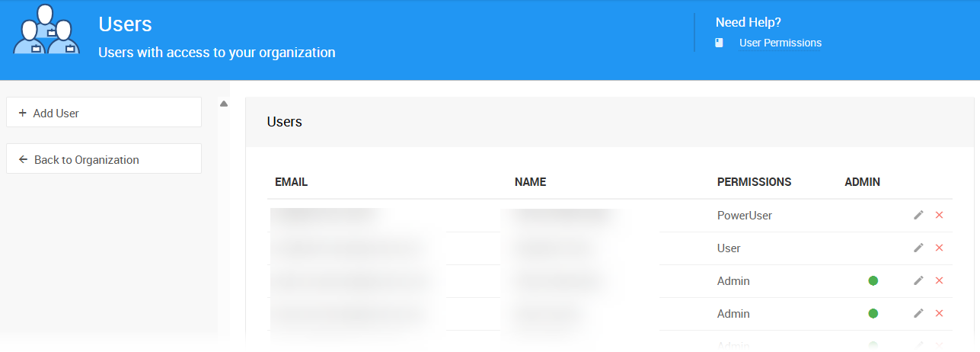
Task: Delete the second Admin user row
Action: pos(939,314)
